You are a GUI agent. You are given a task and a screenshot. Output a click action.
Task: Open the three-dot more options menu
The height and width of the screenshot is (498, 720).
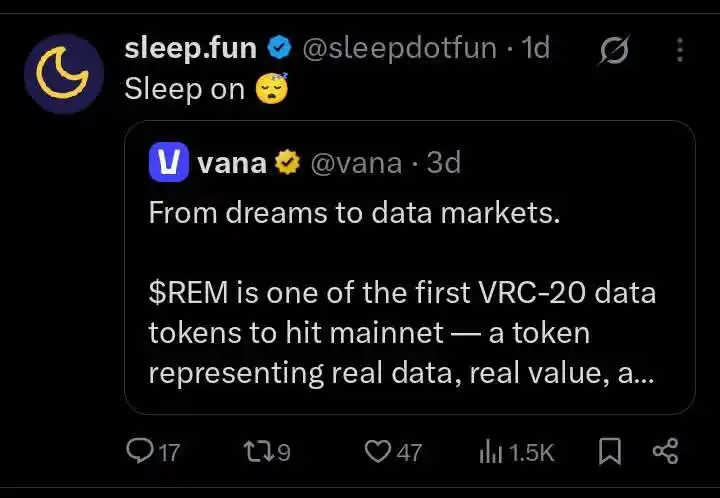[x=680, y=50]
